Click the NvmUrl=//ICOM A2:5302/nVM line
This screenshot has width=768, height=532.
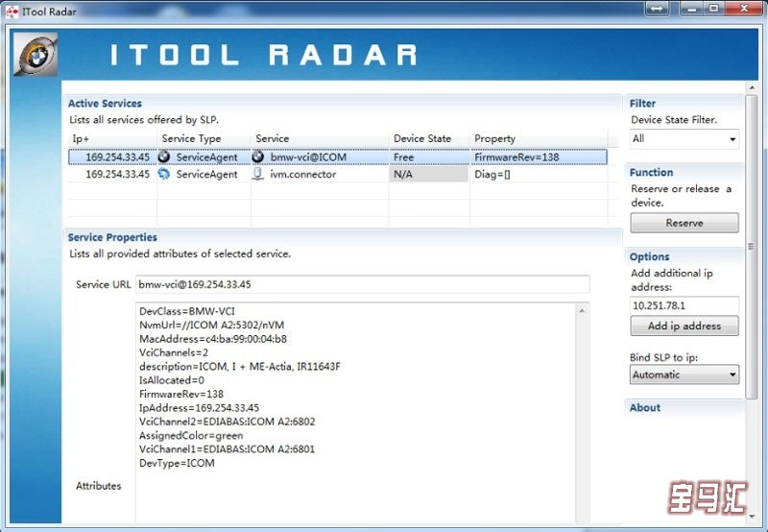click(x=211, y=325)
